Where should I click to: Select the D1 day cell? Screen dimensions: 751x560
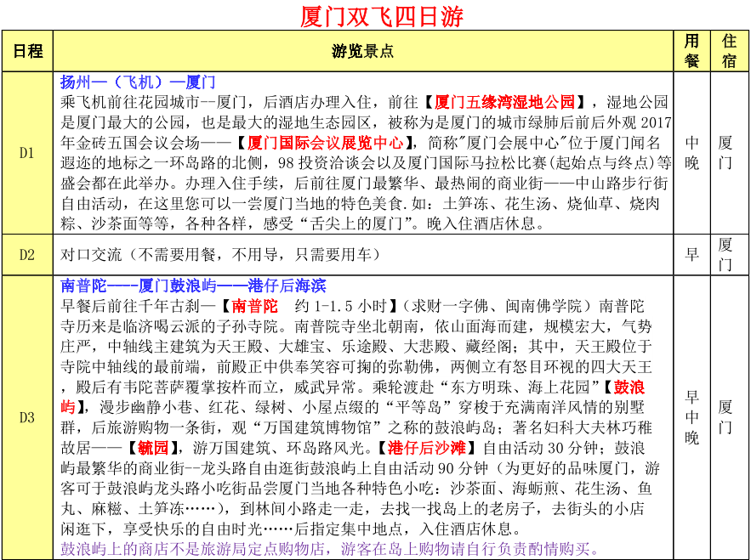pyautogui.click(x=27, y=153)
